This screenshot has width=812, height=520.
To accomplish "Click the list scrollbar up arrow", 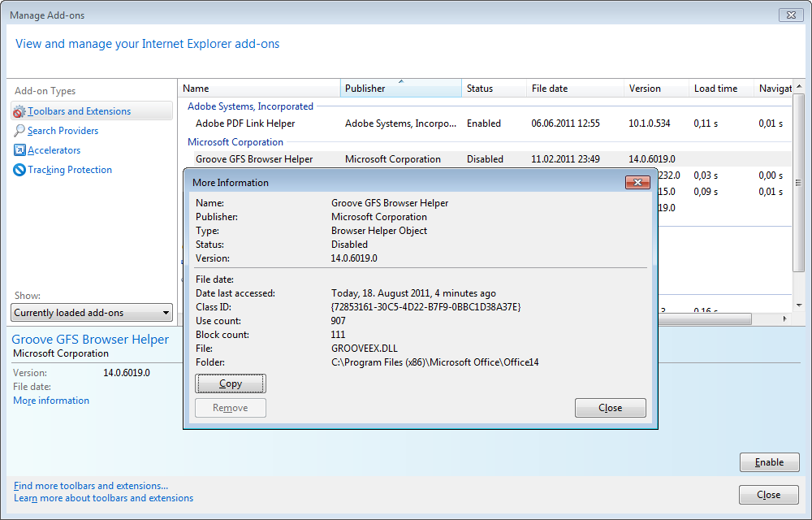I will pos(798,86).
